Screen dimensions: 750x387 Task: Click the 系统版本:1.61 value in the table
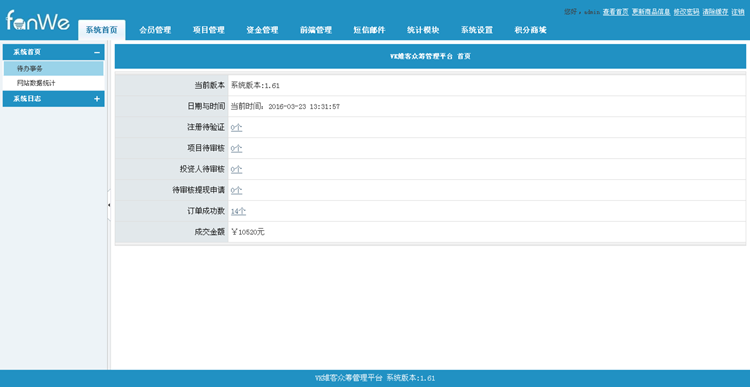255,86
